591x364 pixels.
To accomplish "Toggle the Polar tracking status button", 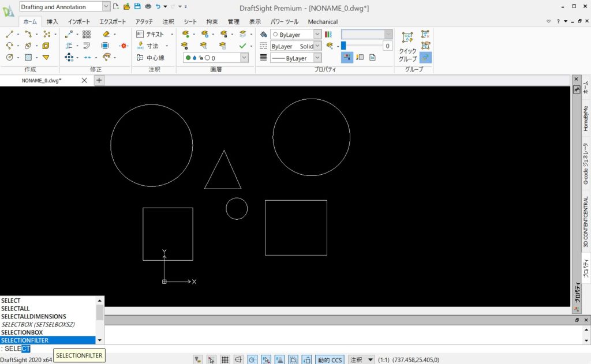I will tap(253, 359).
